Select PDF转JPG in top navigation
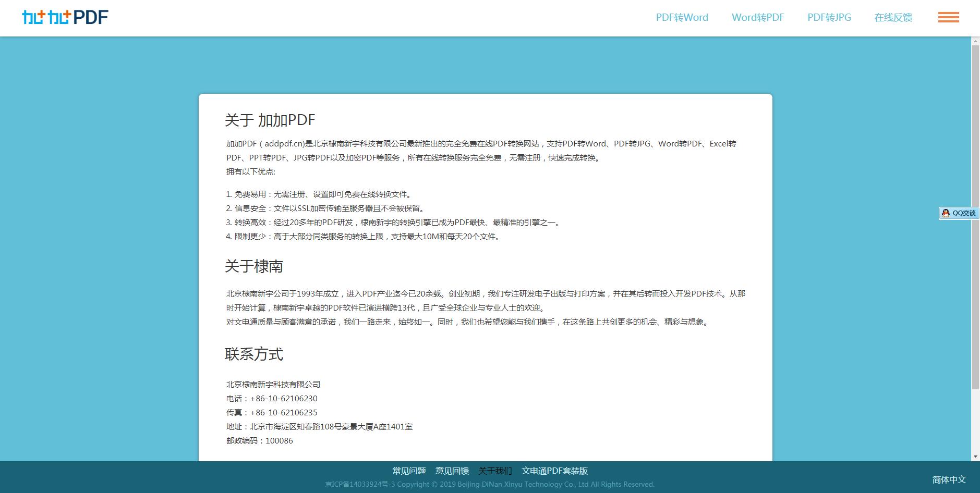This screenshot has height=493, width=980. click(x=829, y=18)
